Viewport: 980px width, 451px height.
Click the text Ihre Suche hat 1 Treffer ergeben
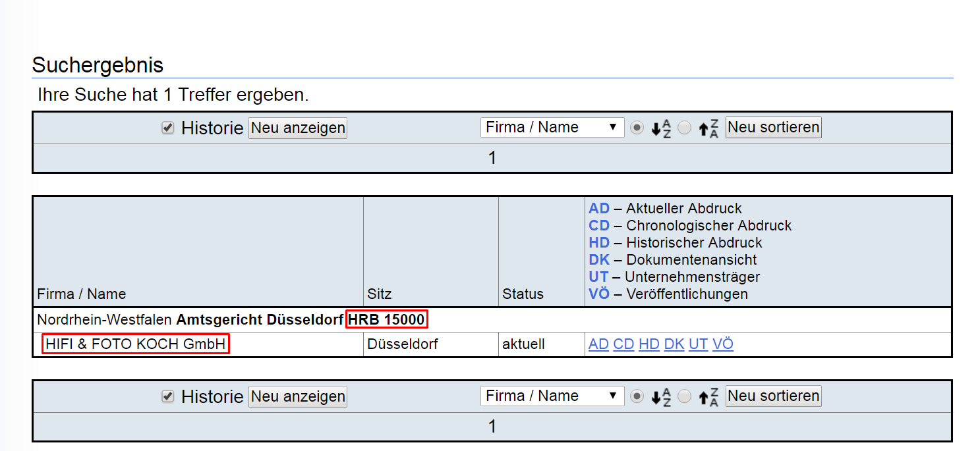pyautogui.click(x=173, y=95)
